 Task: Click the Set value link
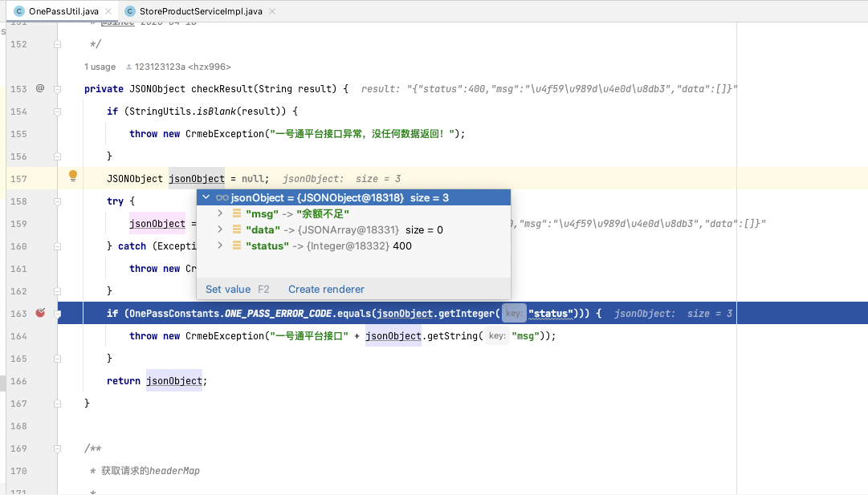[x=228, y=289]
